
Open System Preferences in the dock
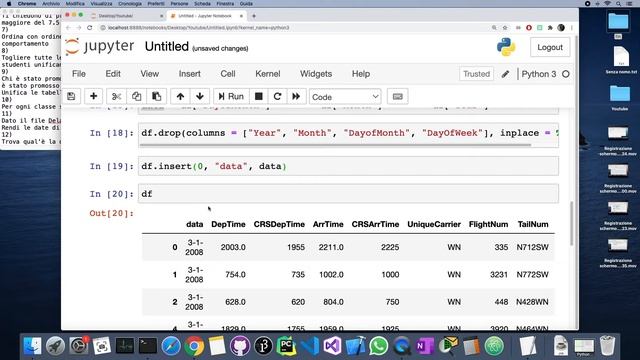[78, 346]
